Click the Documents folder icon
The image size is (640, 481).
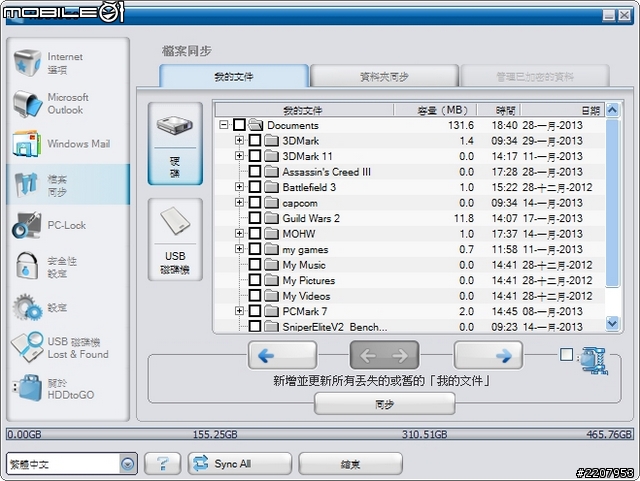pyautogui.click(x=256, y=125)
